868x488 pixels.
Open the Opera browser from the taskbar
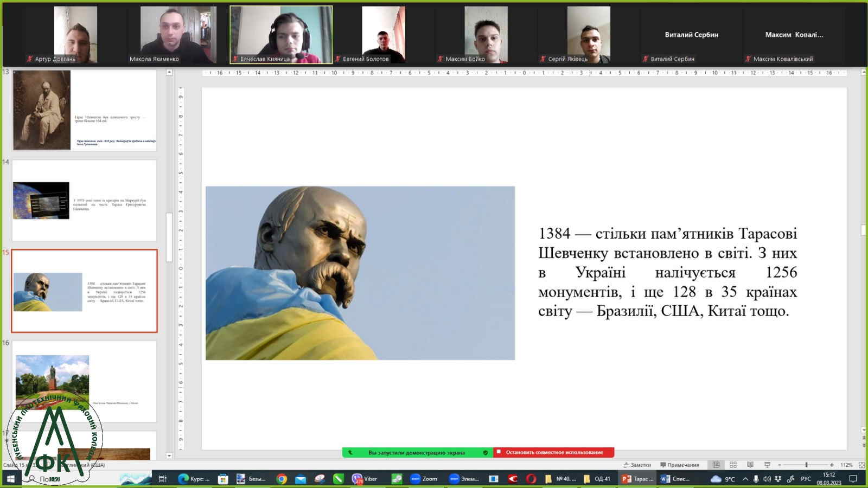531,479
